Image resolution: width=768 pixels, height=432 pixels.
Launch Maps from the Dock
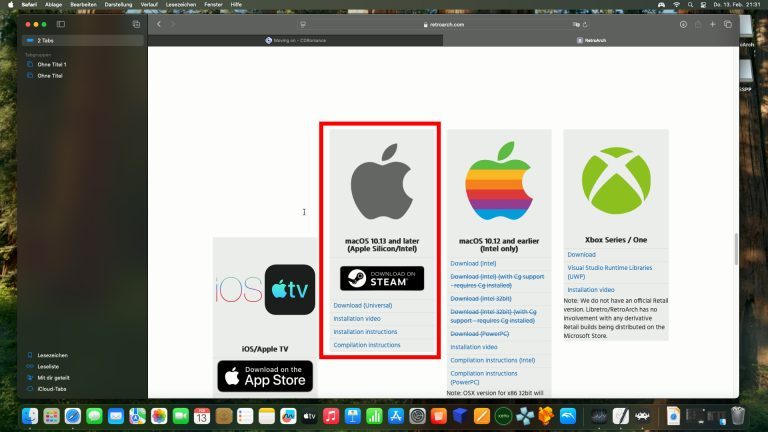click(138, 416)
